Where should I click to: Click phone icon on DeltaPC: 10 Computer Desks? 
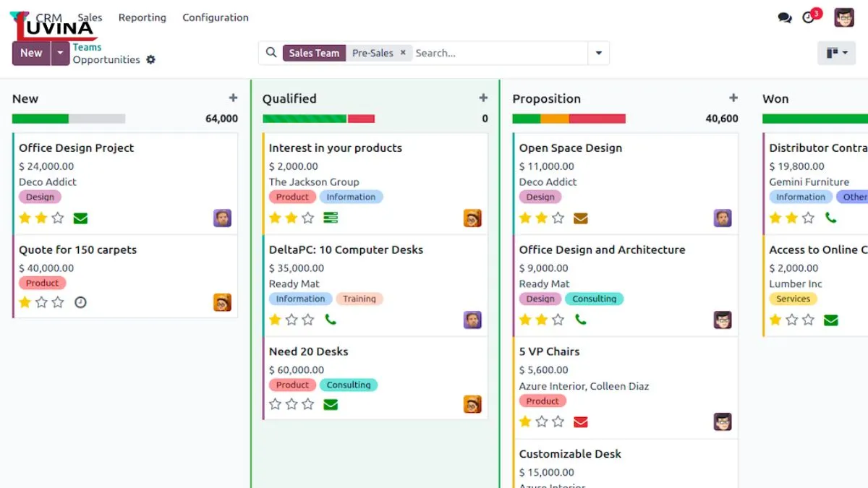[x=331, y=320]
